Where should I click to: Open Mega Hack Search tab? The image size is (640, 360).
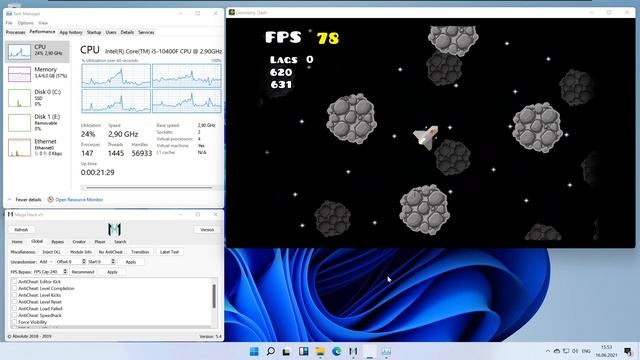120,242
